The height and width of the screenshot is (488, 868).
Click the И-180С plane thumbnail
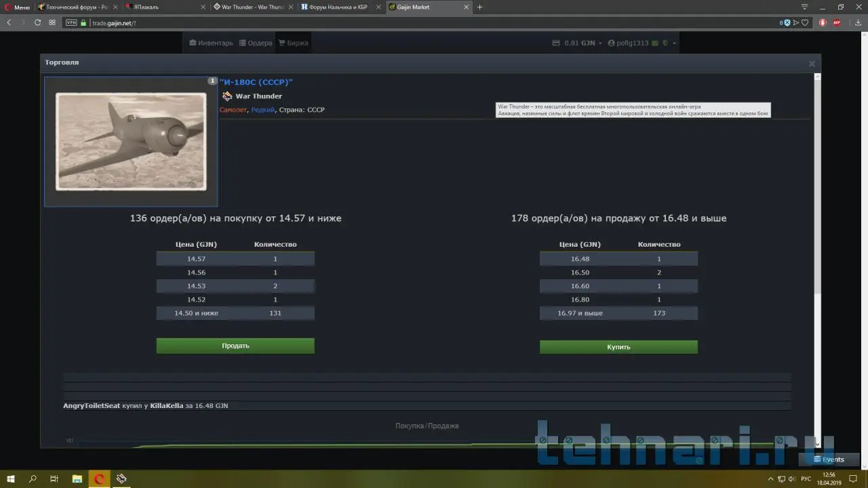click(131, 141)
